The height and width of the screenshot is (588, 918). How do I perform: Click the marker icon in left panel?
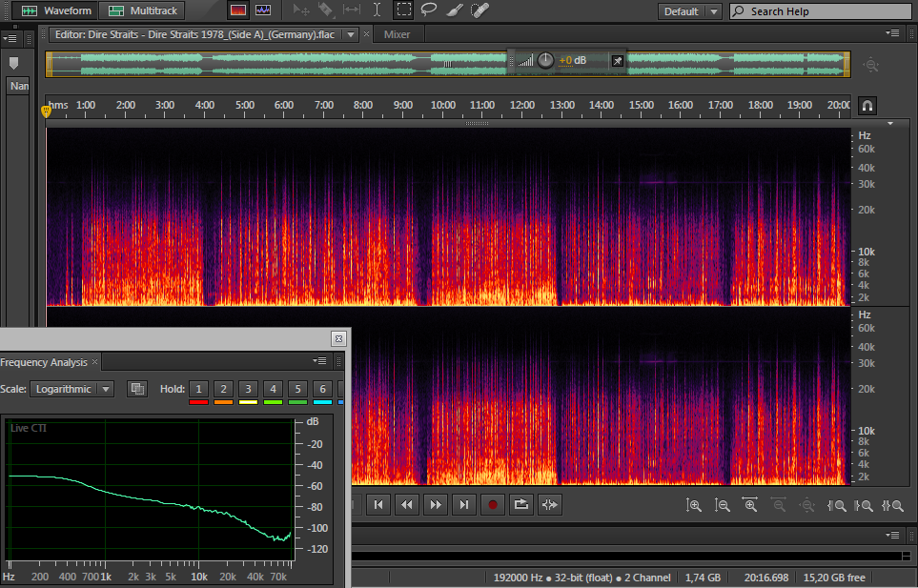14,63
